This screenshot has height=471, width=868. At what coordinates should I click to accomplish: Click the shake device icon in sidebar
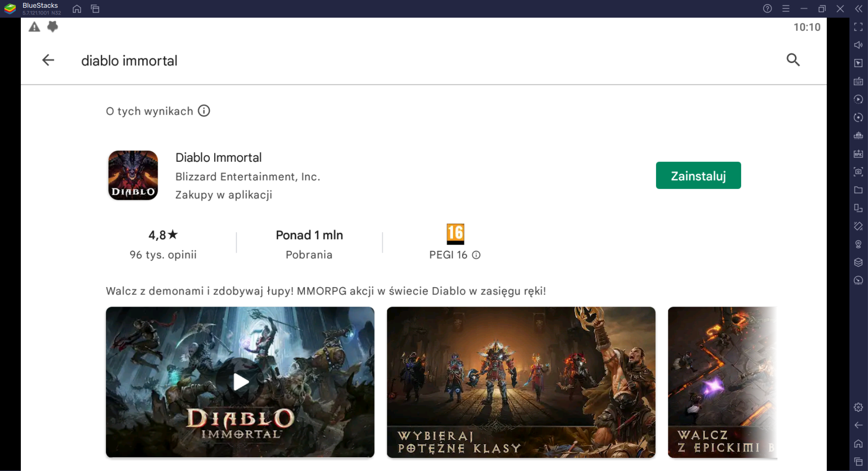pyautogui.click(x=858, y=226)
